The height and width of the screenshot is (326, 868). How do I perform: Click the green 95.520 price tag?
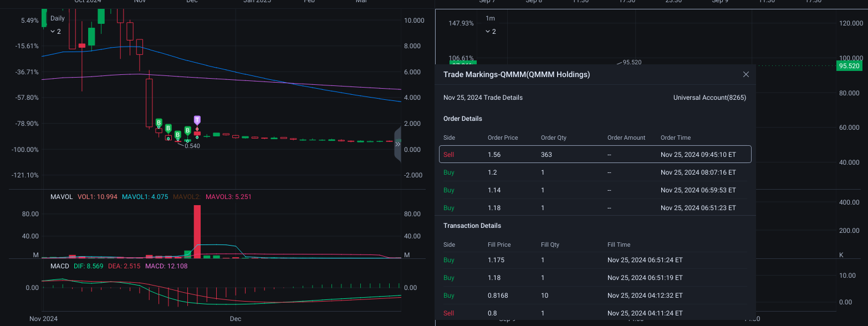(850, 66)
